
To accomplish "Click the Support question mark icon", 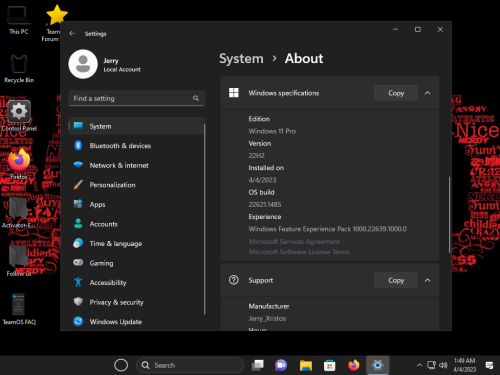I will (x=234, y=280).
